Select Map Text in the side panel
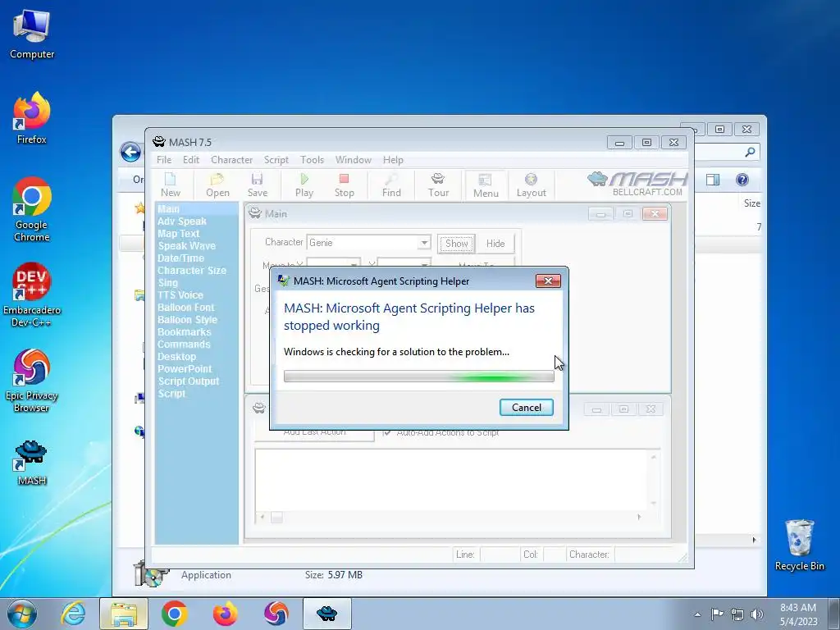The width and height of the screenshot is (840, 630). (x=178, y=234)
